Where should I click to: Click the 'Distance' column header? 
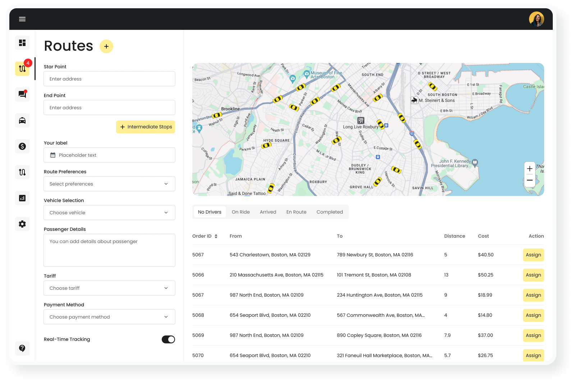click(455, 236)
